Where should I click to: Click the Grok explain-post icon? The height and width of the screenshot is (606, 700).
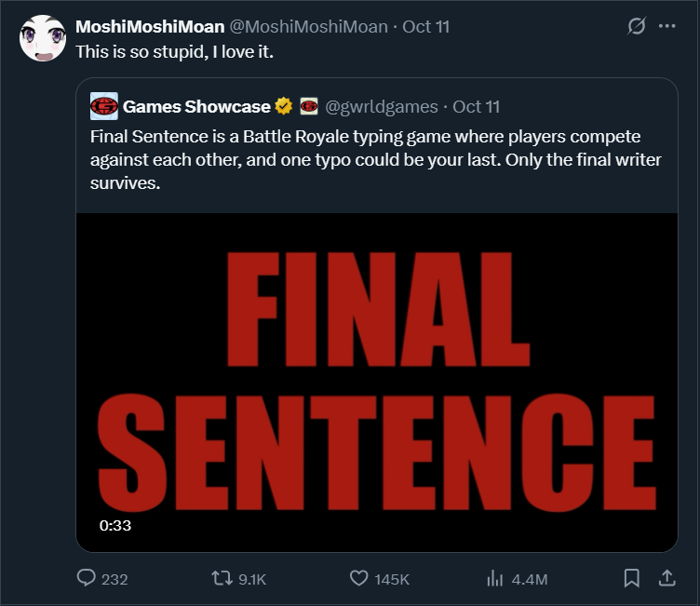tap(637, 27)
